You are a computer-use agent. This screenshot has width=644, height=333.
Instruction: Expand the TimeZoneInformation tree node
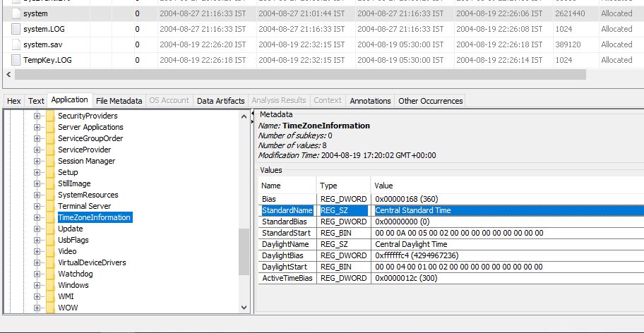point(37,217)
